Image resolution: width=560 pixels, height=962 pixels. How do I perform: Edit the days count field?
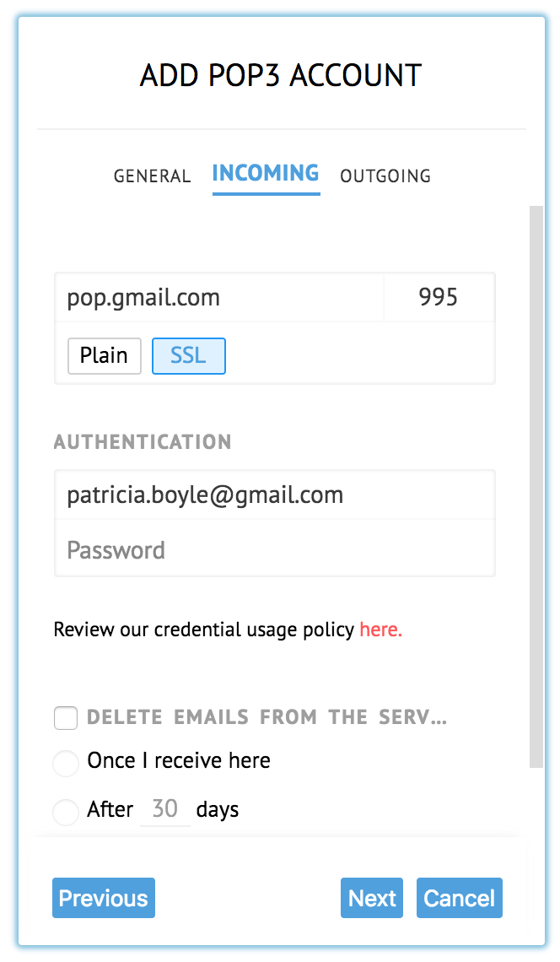coord(165,810)
